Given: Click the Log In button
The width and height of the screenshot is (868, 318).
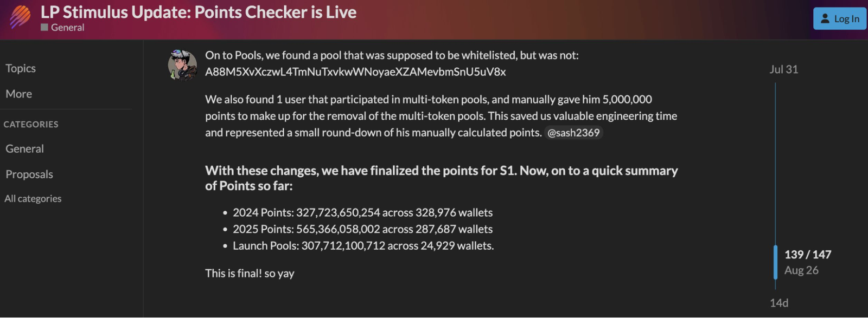Looking at the screenshot, I should click(840, 19).
